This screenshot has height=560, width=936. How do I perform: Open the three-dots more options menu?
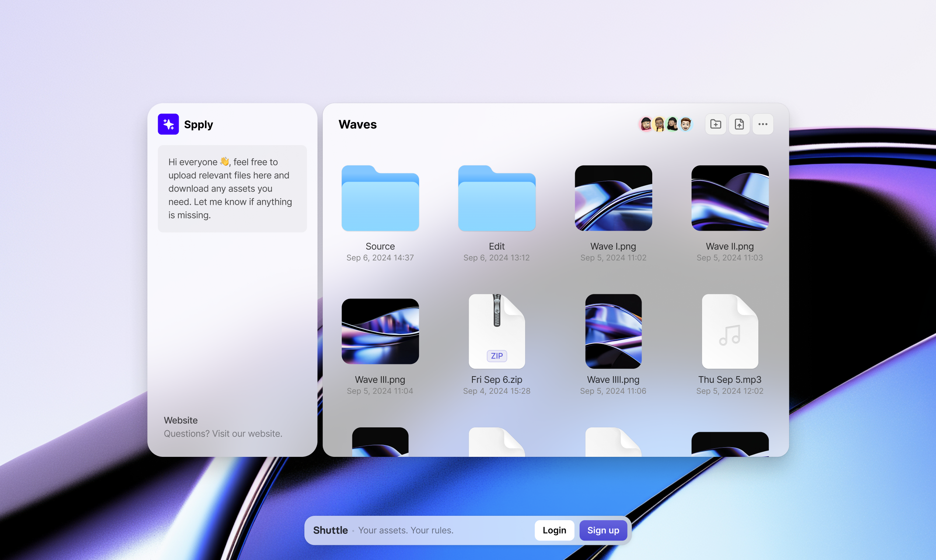coord(763,124)
